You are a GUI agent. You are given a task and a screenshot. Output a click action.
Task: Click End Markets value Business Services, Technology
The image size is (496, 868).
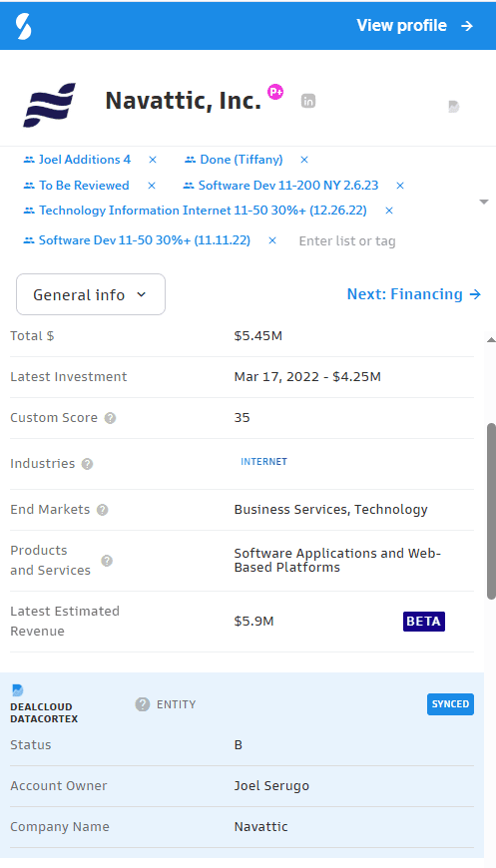pyautogui.click(x=331, y=509)
